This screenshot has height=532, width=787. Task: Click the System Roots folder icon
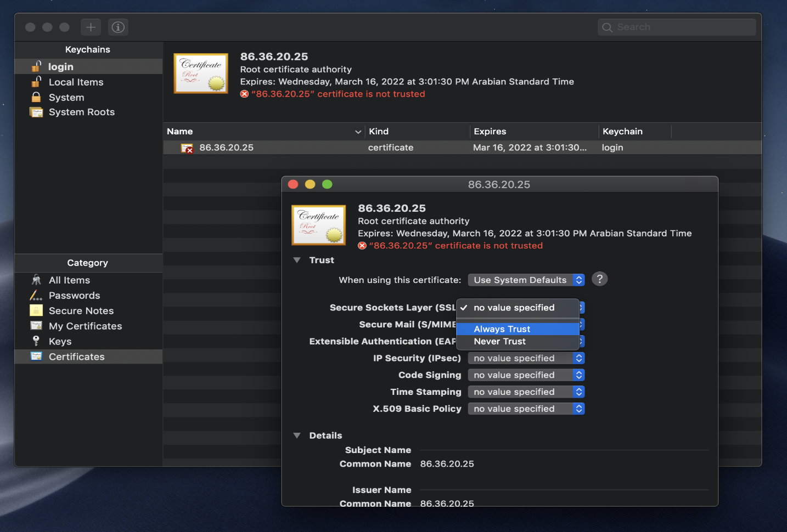click(36, 112)
